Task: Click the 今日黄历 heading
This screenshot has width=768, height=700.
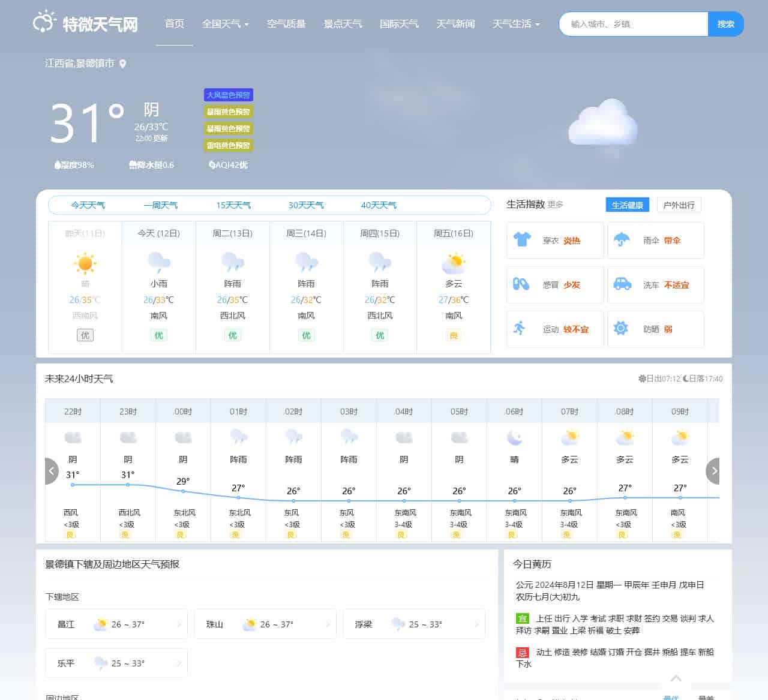Action: click(x=532, y=564)
